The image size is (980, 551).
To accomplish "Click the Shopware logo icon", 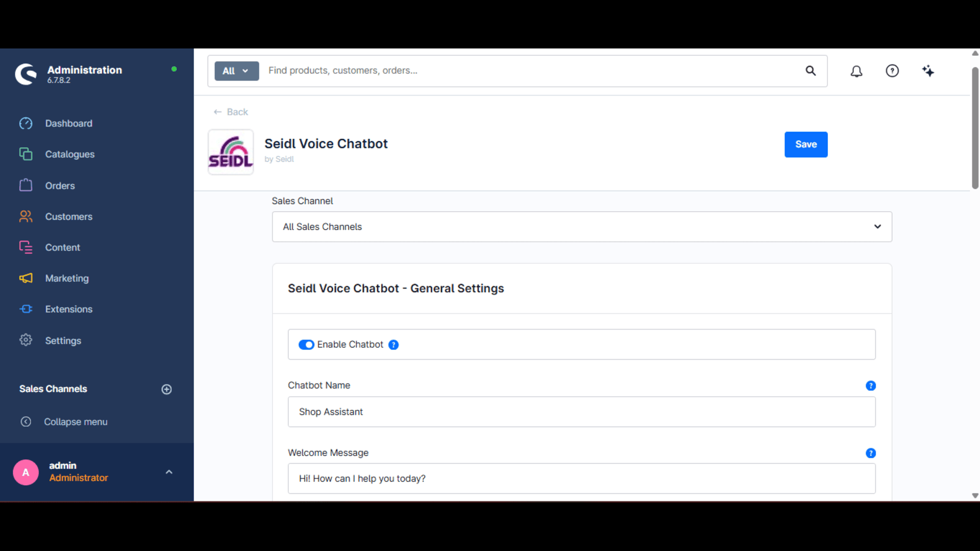I will point(26,74).
